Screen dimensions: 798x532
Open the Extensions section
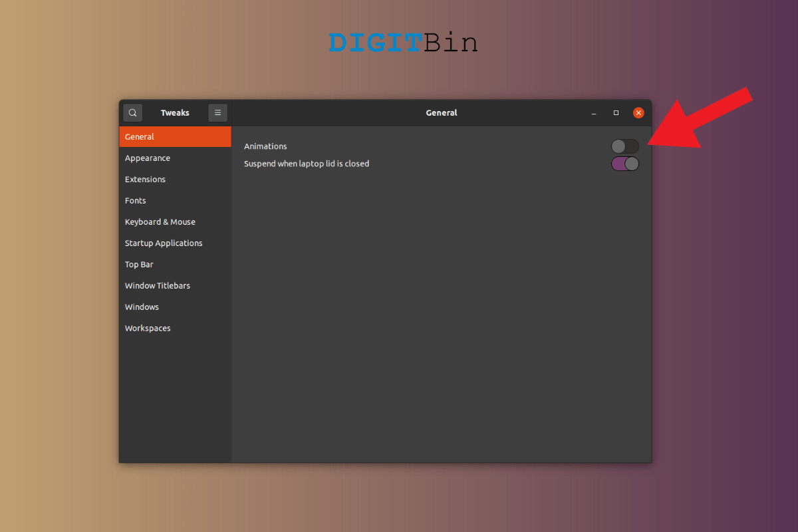pos(145,179)
